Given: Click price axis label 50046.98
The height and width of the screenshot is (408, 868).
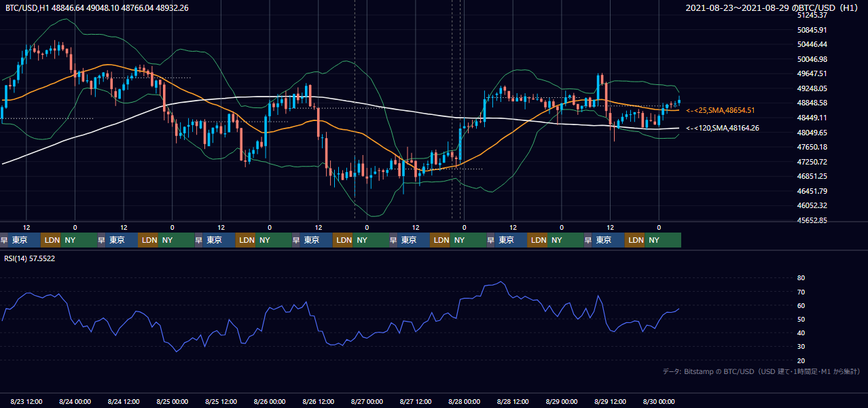Looking at the screenshot, I should click(812, 59).
